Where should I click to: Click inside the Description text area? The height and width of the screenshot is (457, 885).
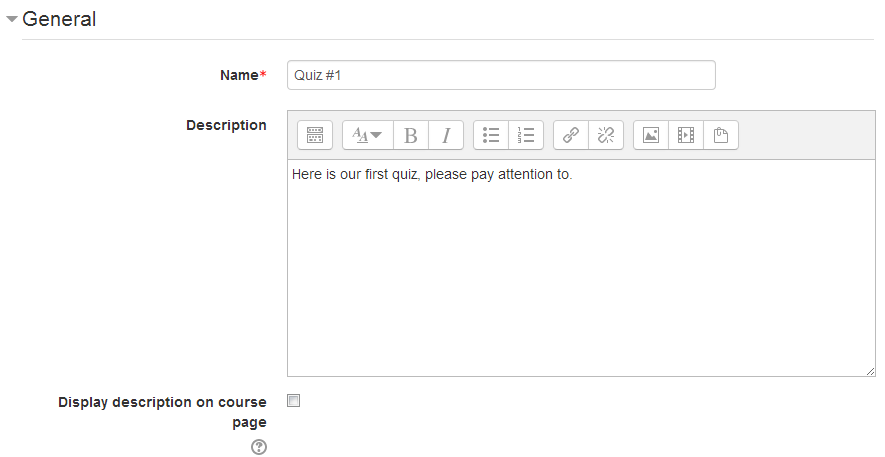click(580, 270)
